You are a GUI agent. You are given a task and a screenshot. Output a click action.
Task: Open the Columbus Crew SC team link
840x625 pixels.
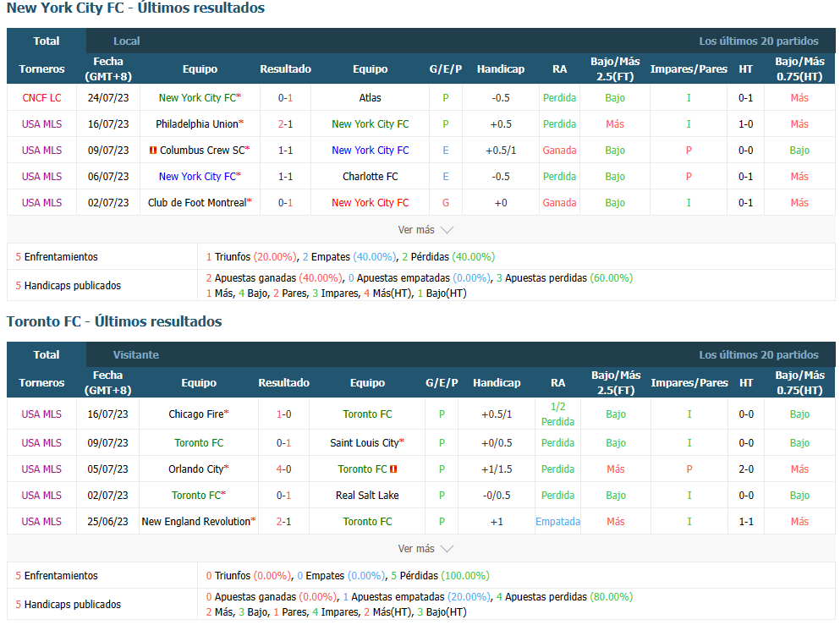tap(202, 151)
